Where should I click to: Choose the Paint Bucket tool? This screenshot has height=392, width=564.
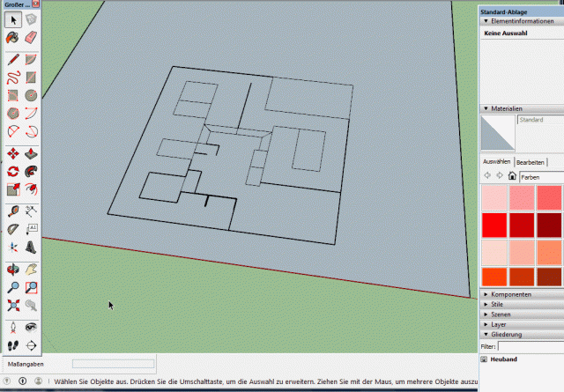(13, 38)
